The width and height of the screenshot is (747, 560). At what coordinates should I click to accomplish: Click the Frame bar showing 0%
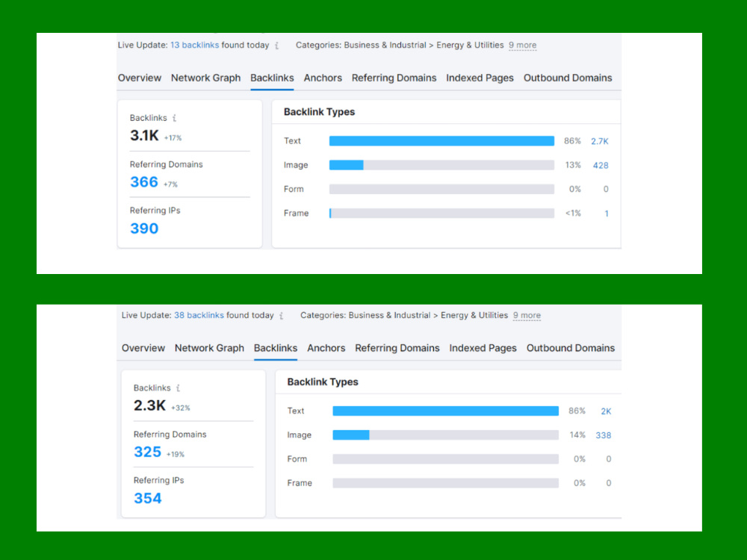pyautogui.click(x=445, y=483)
